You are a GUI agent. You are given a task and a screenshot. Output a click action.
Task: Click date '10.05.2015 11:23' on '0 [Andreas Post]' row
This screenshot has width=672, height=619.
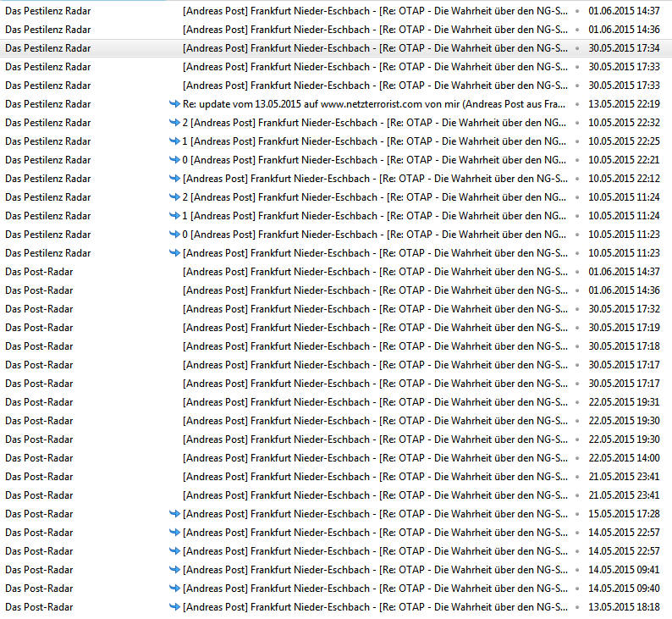[624, 235]
